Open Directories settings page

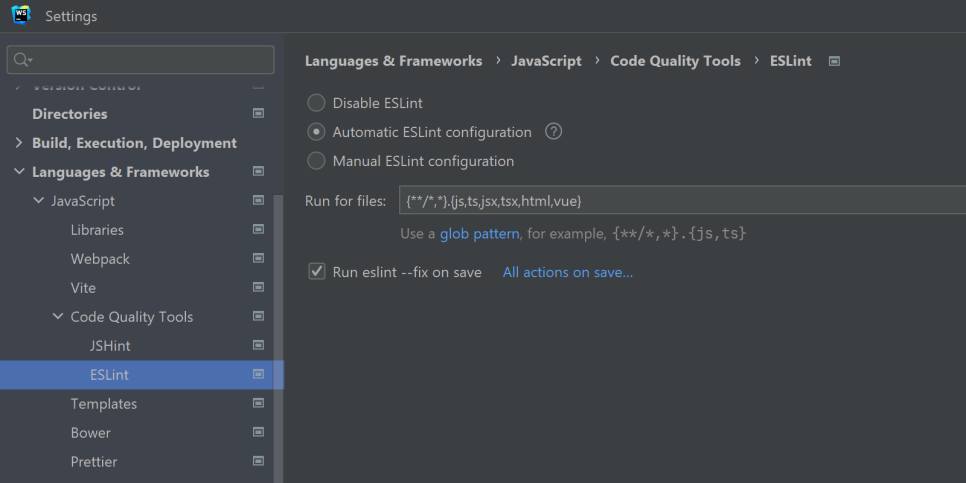[x=70, y=114]
